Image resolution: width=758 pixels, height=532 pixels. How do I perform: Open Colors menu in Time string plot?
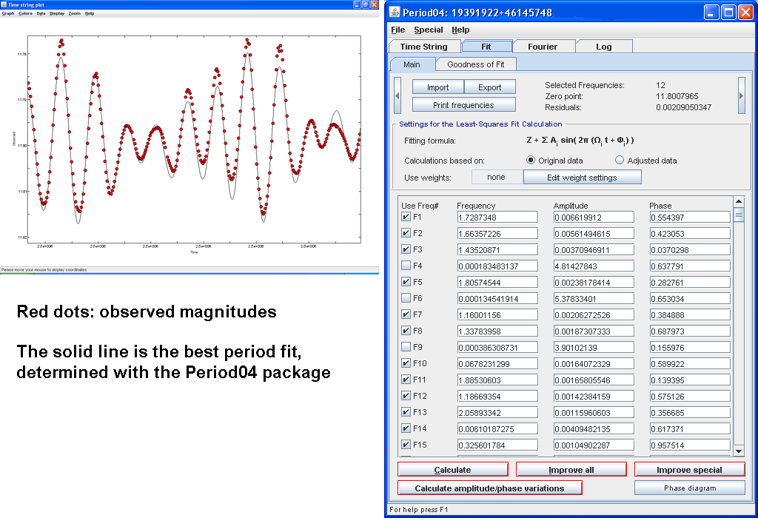(25, 13)
